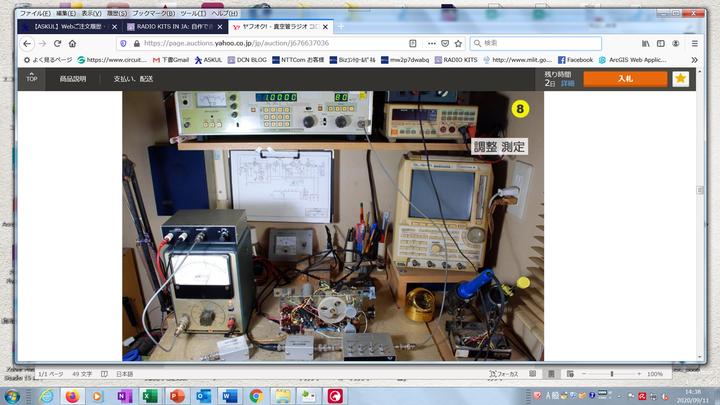
Task: Expand the bookmarks toolbar overflow chevron
Action: [x=705, y=60]
